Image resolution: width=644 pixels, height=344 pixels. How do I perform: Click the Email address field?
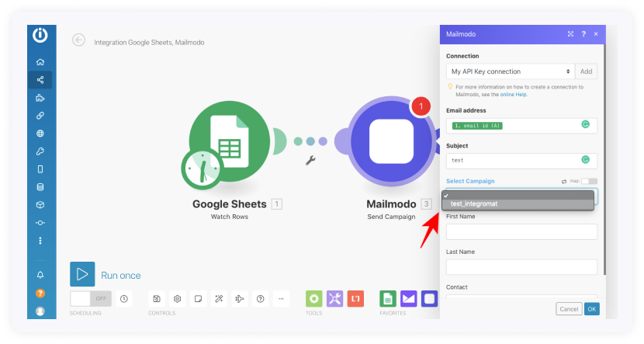521,126
